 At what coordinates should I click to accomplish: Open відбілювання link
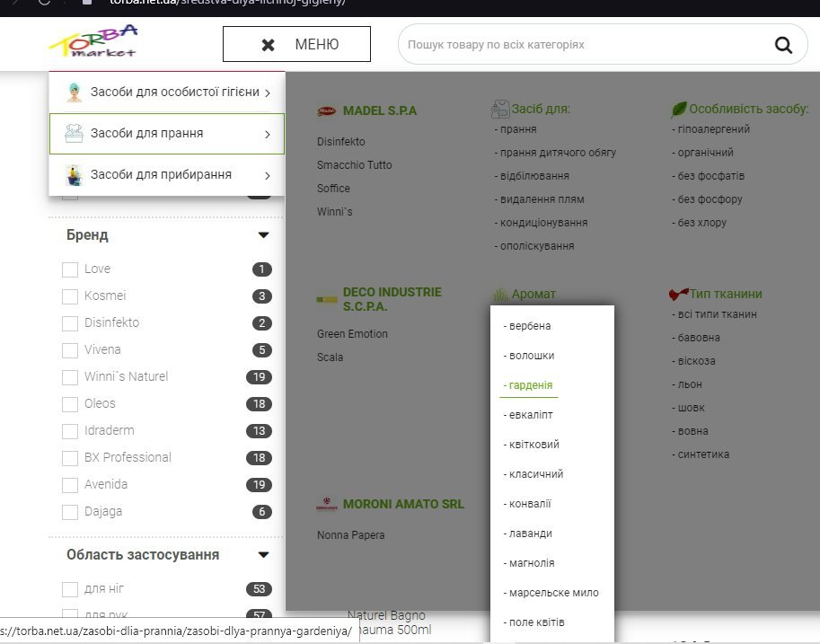(x=532, y=176)
